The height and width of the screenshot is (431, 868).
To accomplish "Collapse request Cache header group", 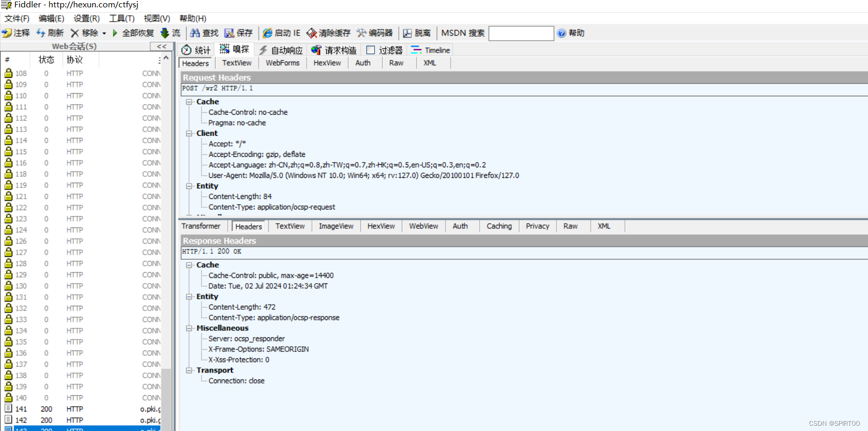I will click(x=189, y=102).
